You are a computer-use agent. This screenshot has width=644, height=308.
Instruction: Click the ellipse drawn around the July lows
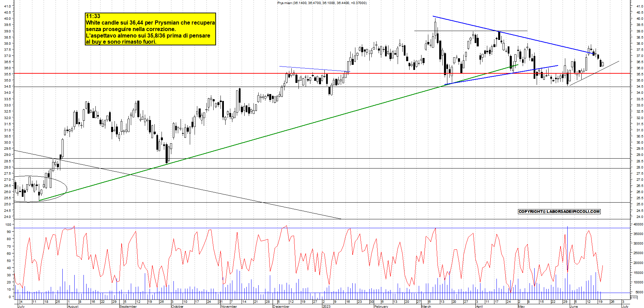point(40,189)
